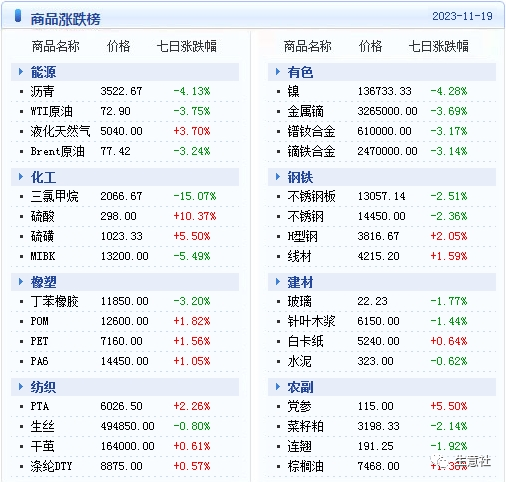Open the 化工 category heading

tap(43, 177)
